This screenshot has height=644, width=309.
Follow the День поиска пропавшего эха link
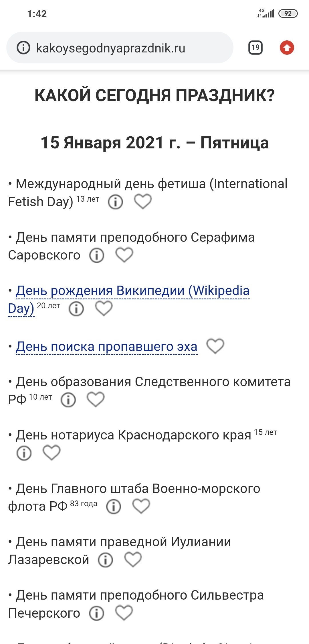click(106, 347)
